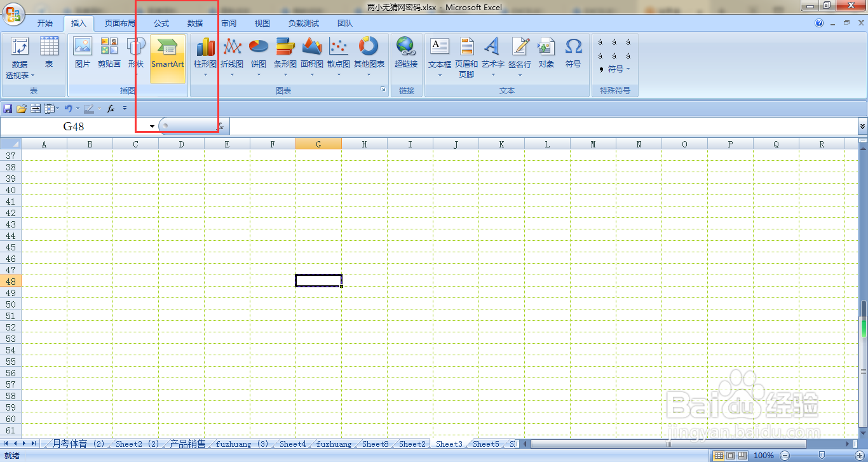Click the Open folder icon
Screen dimensions: 868x462
pos(22,109)
